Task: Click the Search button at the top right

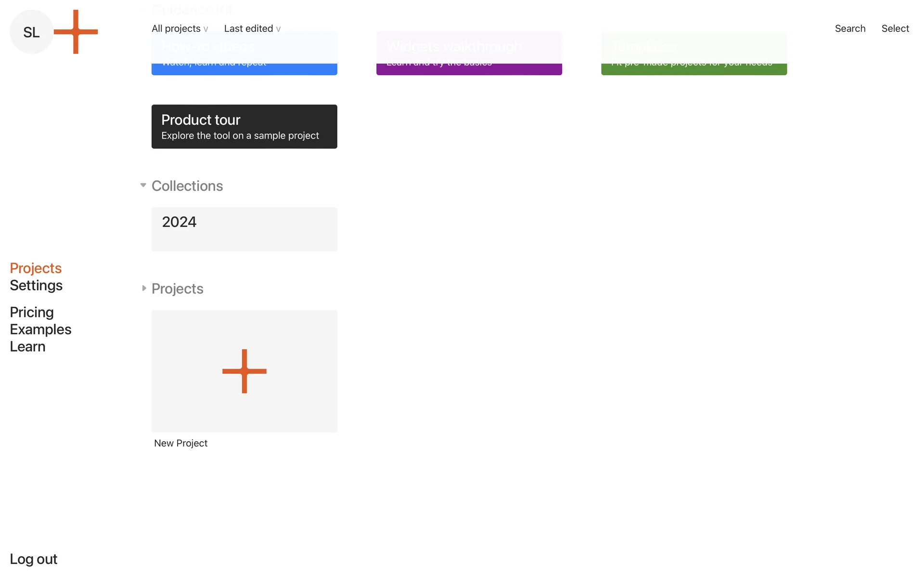Action: coord(850,28)
